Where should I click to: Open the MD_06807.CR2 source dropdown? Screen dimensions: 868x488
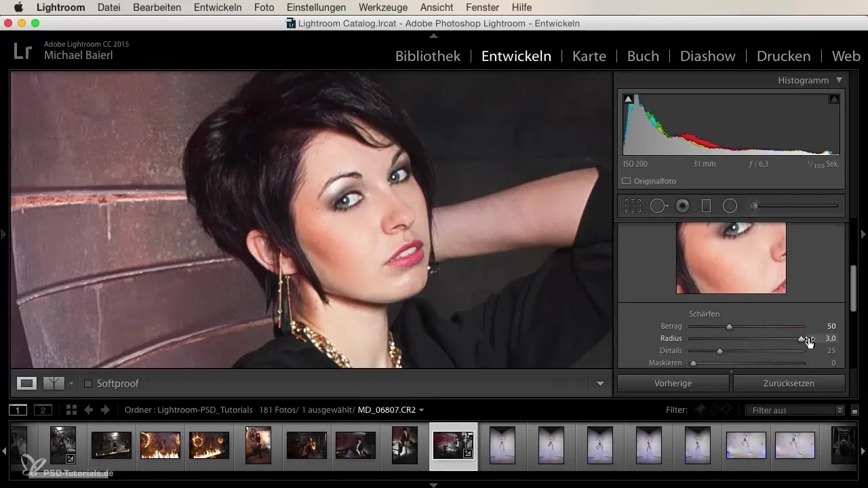coord(391,410)
